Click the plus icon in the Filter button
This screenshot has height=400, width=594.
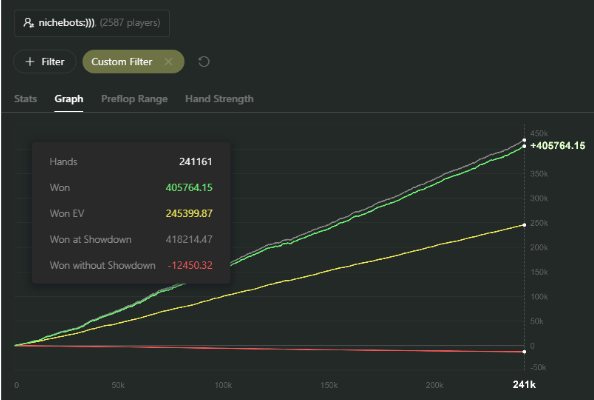pyautogui.click(x=30, y=61)
